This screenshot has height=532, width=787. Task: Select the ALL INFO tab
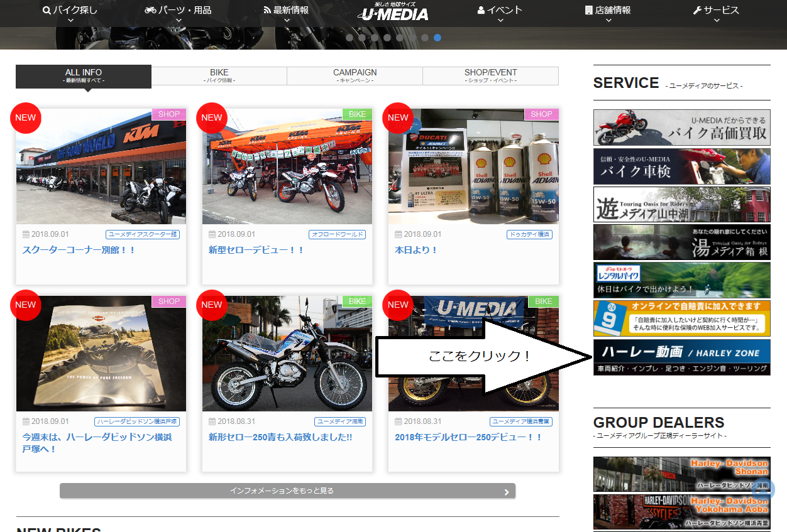[x=84, y=76]
